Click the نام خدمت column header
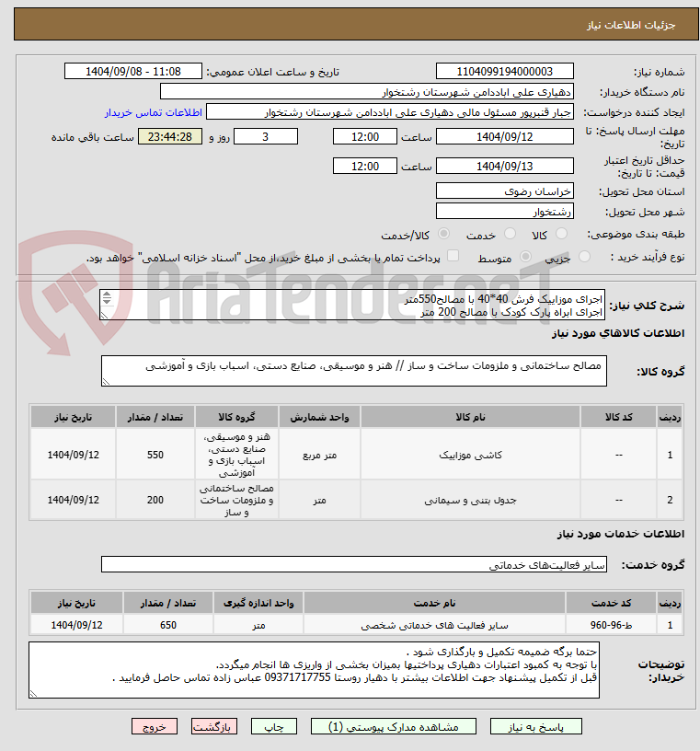This screenshot has height=751, width=700. tap(434, 603)
